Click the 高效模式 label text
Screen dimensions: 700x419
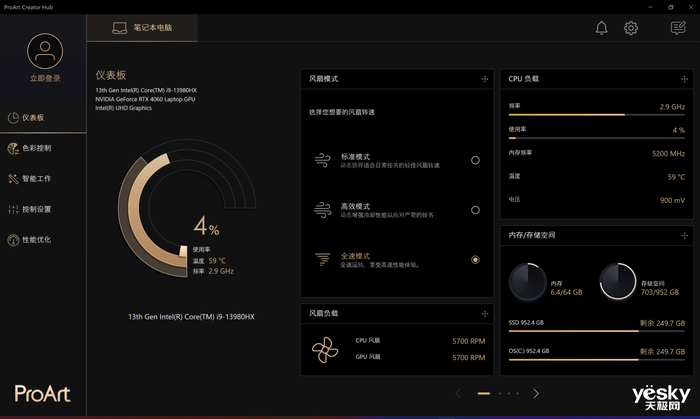(355, 206)
